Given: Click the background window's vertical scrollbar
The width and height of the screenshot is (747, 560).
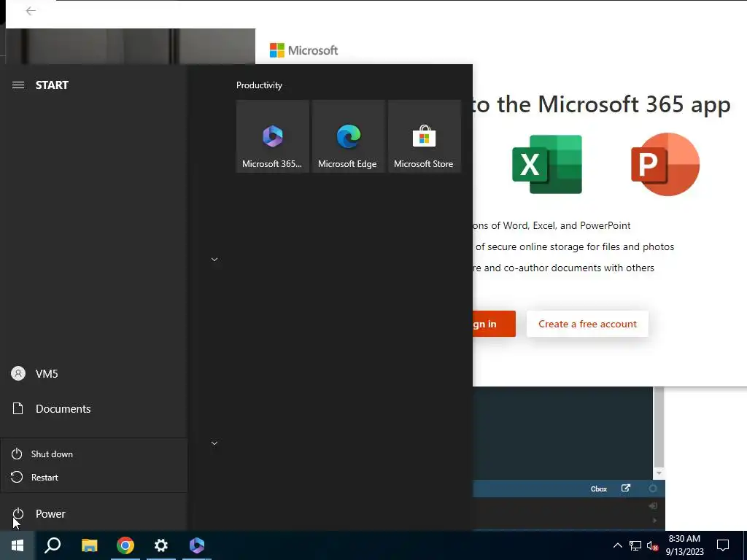Looking at the screenshot, I should (x=659, y=427).
